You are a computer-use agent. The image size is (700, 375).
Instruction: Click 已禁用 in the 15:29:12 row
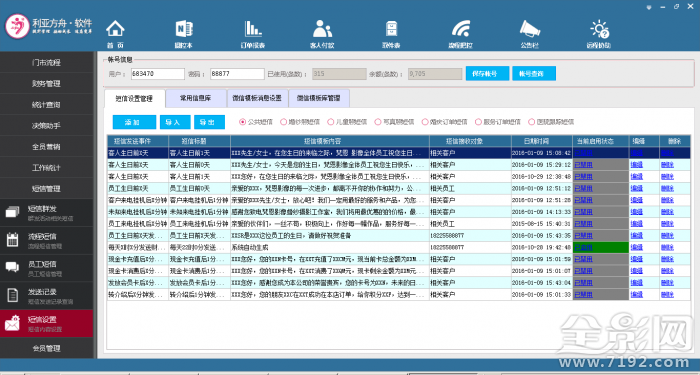pyautogui.click(x=583, y=165)
